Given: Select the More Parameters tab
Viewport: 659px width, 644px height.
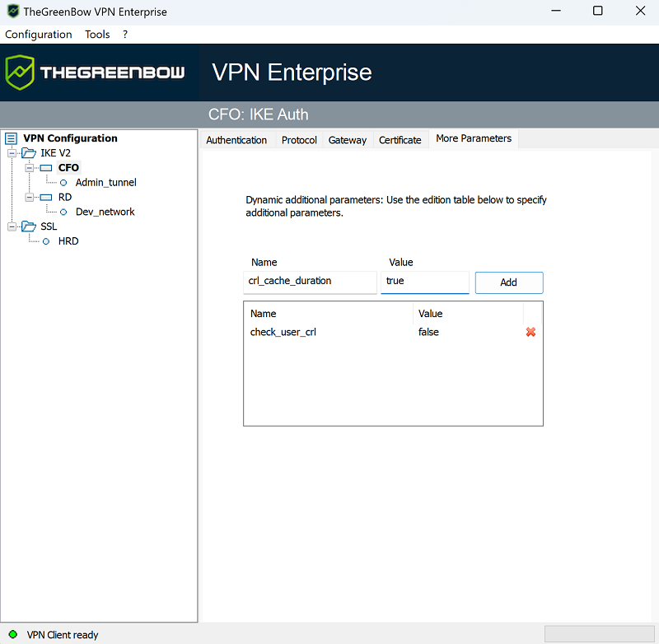Looking at the screenshot, I should point(474,138).
